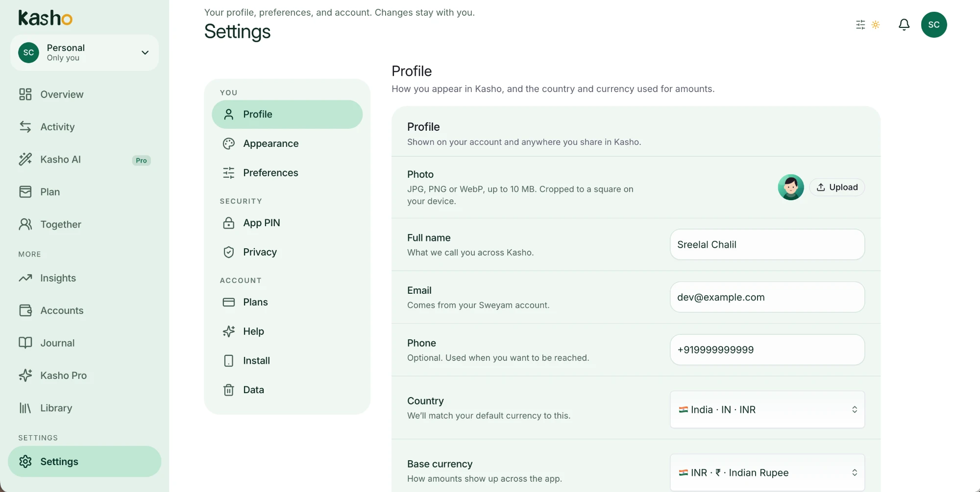Click the Phone number field
Image resolution: width=980 pixels, height=492 pixels.
click(x=767, y=350)
